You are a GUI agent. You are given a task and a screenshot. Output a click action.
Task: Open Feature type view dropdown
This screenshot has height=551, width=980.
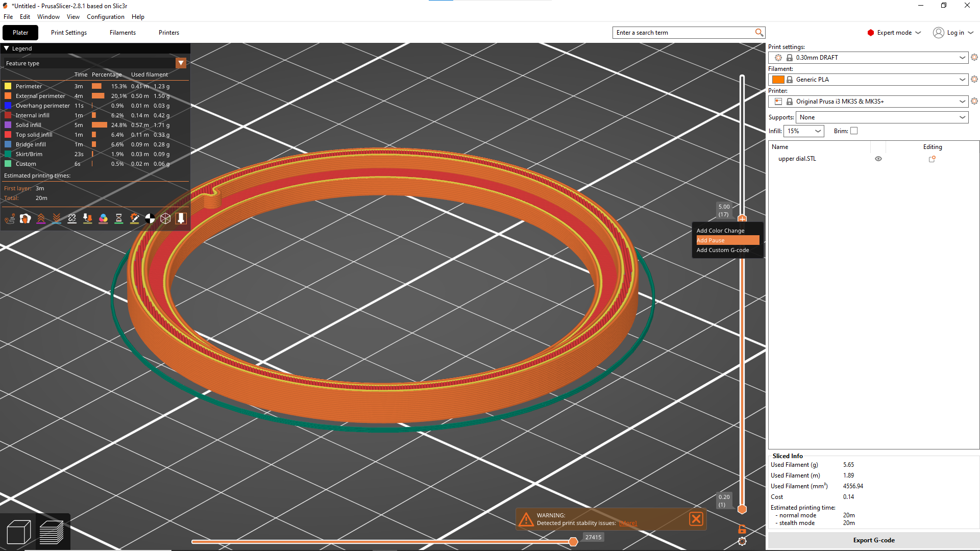coord(181,63)
